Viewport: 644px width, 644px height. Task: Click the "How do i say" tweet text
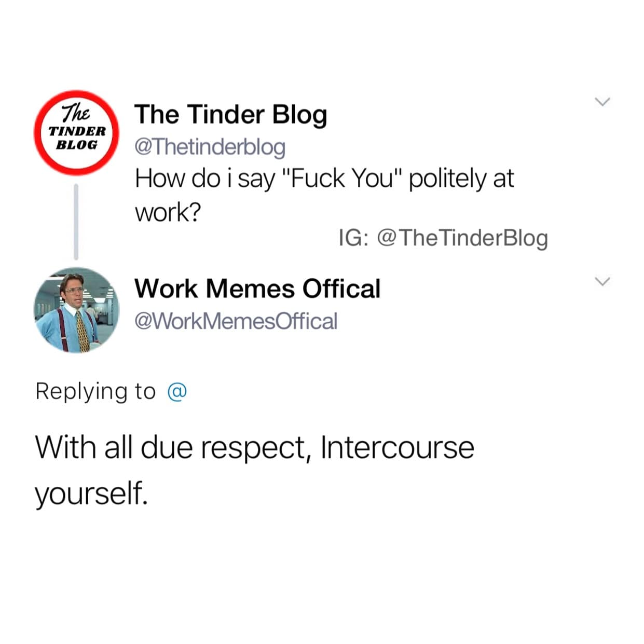point(324,195)
